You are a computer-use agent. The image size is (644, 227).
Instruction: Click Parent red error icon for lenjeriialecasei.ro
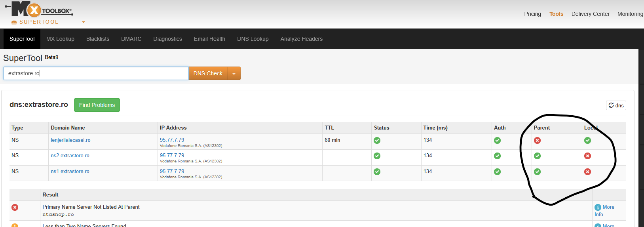[537, 140]
